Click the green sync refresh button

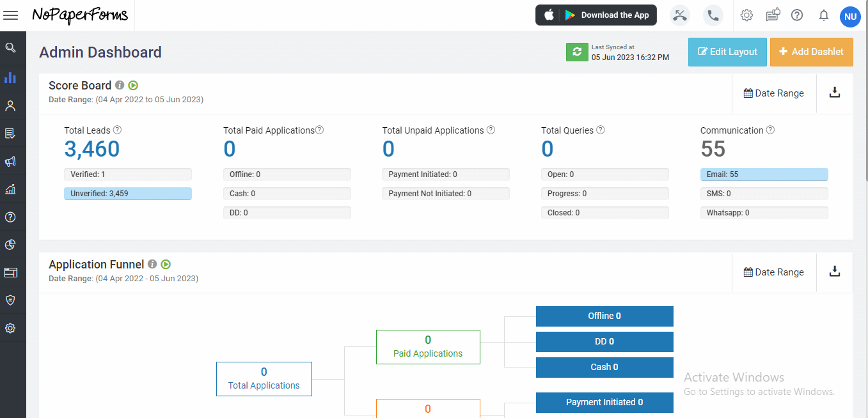[x=577, y=52]
